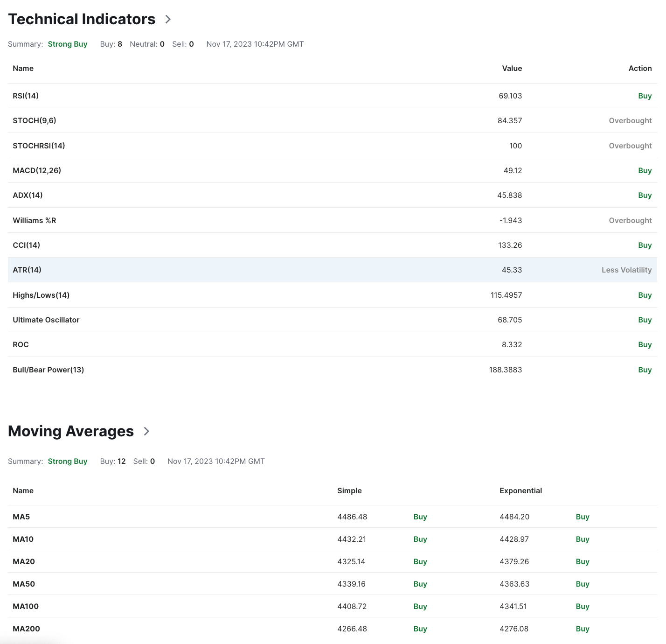Click the STOCH value 84.357

(x=510, y=120)
